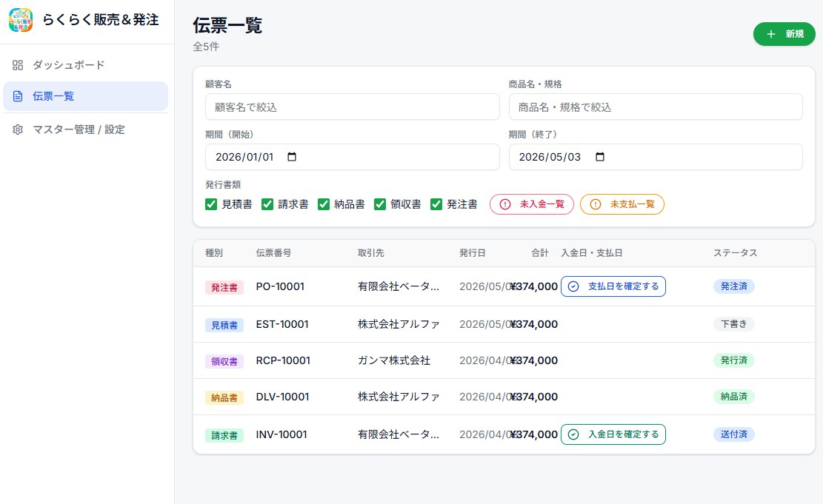Focus the 顧客名 filter field
Viewport: 823px width, 504px height.
352,107
